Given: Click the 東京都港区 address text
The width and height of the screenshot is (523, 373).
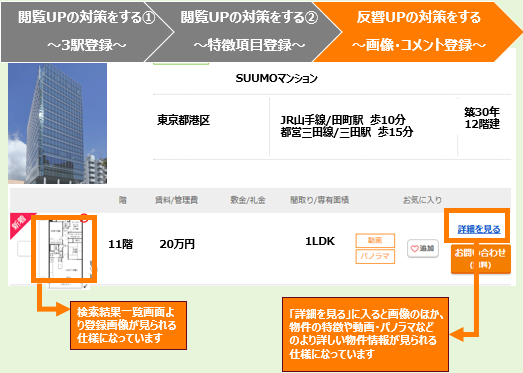Looking at the screenshot, I should (x=183, y=120).
